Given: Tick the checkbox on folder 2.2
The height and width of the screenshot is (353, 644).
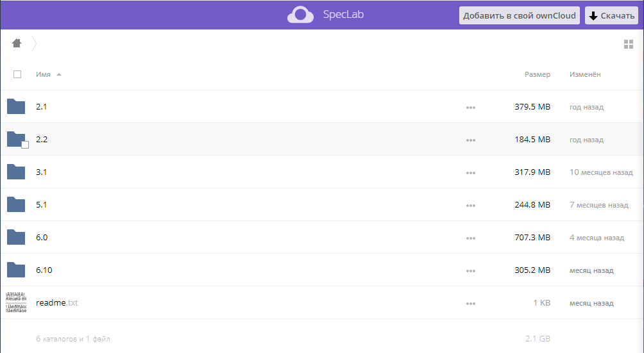Looking at the screenshot, I should (x=25, y=145).
